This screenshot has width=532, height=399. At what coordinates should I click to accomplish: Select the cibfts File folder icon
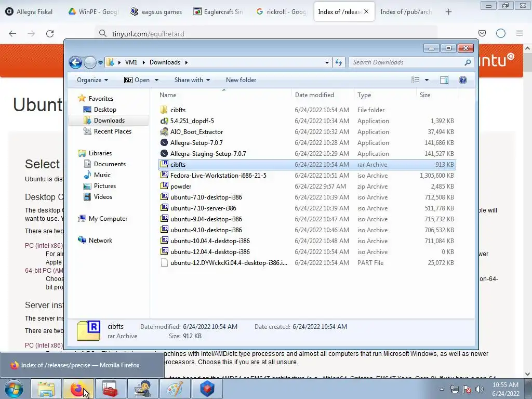[164, 110]
